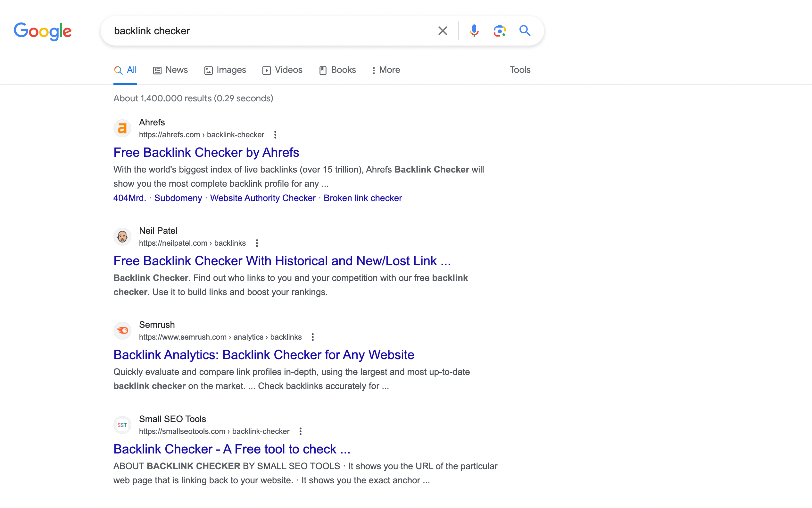The width and height of the screenshot is (812, 508).
Task: Open the three-dot menu next to the Ahrefs URL
Action: pos(275,135)
